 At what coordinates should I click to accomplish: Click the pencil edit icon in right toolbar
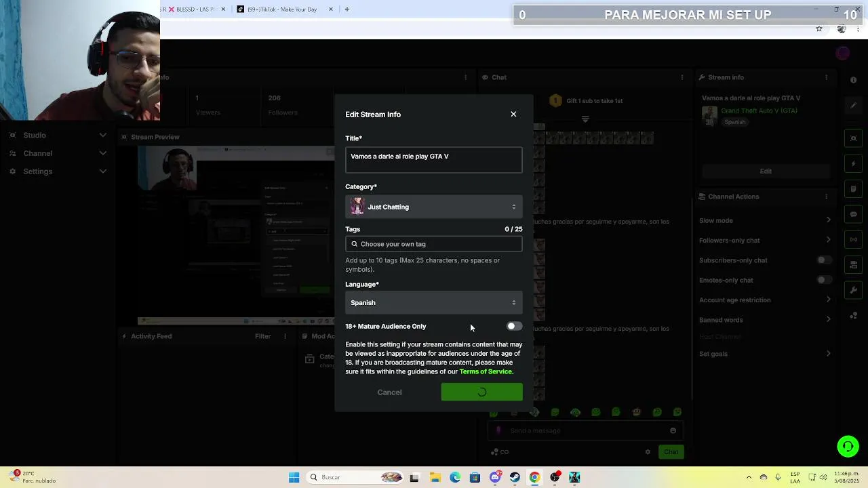(x=853, y=105)
